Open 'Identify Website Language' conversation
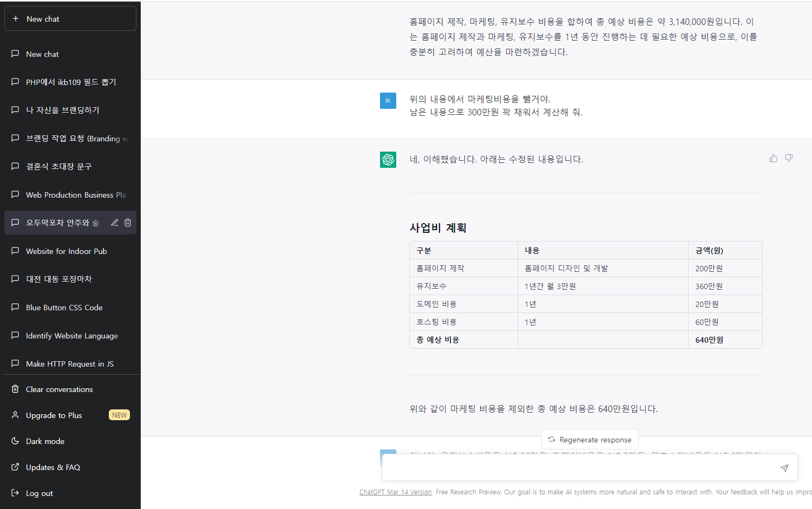 72,336
